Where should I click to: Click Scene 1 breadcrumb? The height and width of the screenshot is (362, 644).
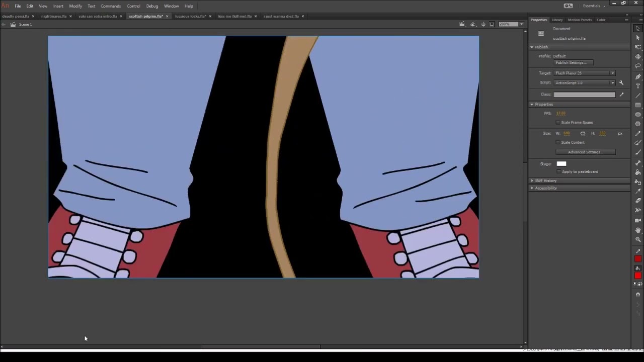point(25,24)
